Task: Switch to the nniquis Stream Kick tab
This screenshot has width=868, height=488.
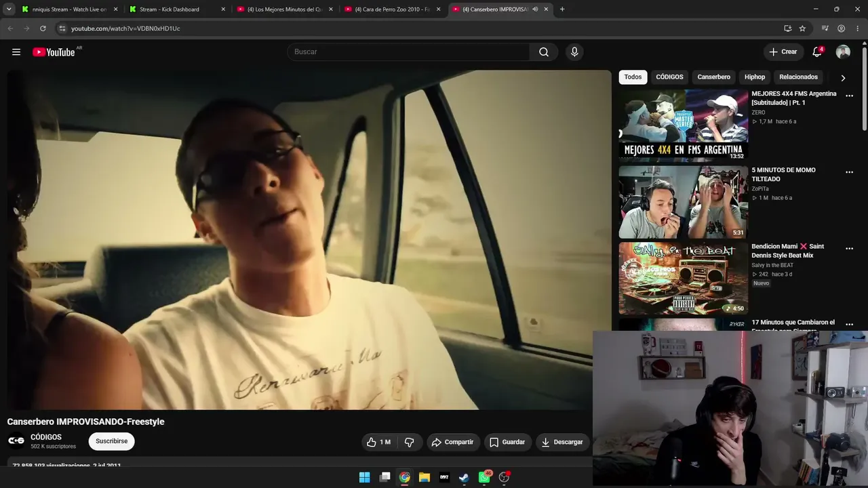Action: [x=71, y=9]
